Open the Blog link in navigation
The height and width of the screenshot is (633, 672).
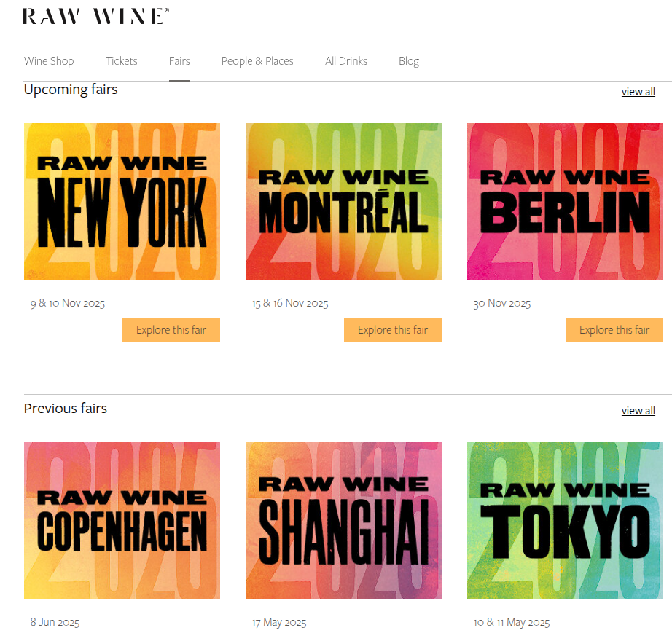tap(409, 61)
